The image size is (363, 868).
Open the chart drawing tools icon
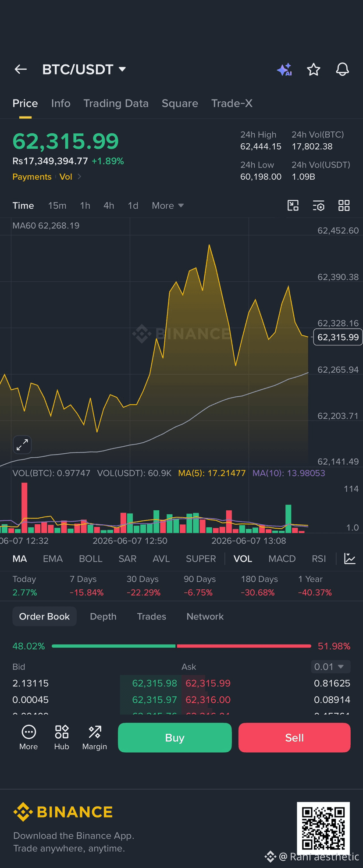[293, 206]
